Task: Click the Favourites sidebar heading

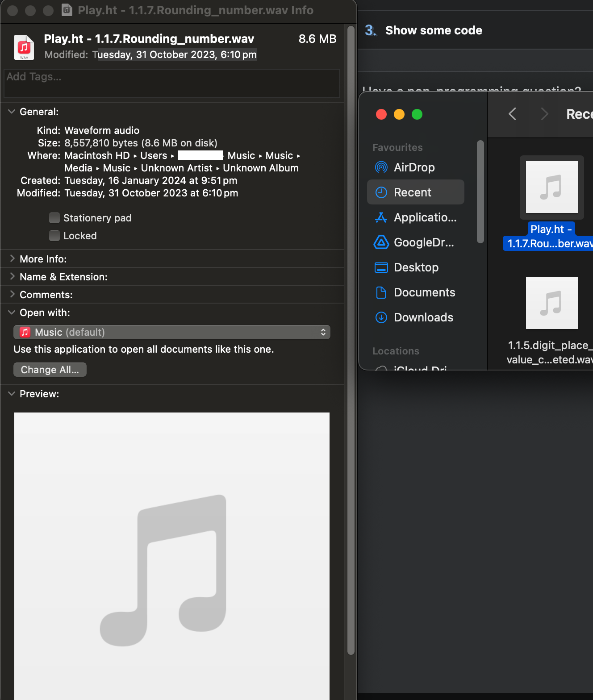Action: coord(397,147)
